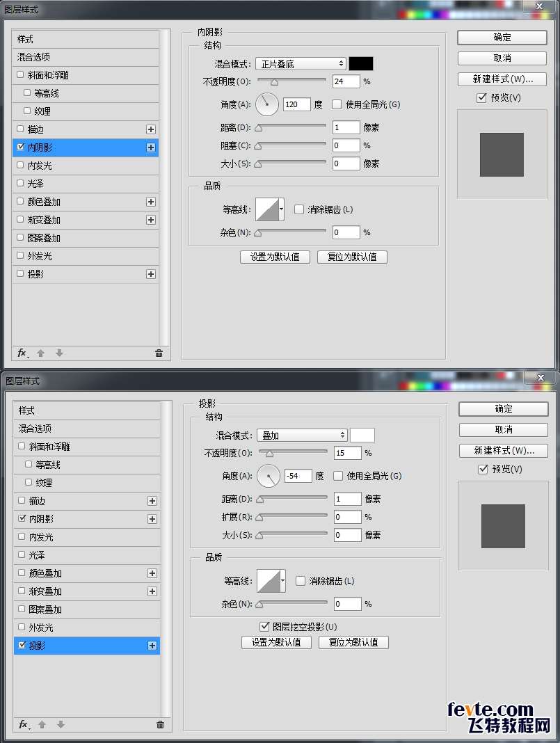Screen dimensions: 560x743
Task: Add another 投影 effect in upper dialog
Action: point(151,274)
